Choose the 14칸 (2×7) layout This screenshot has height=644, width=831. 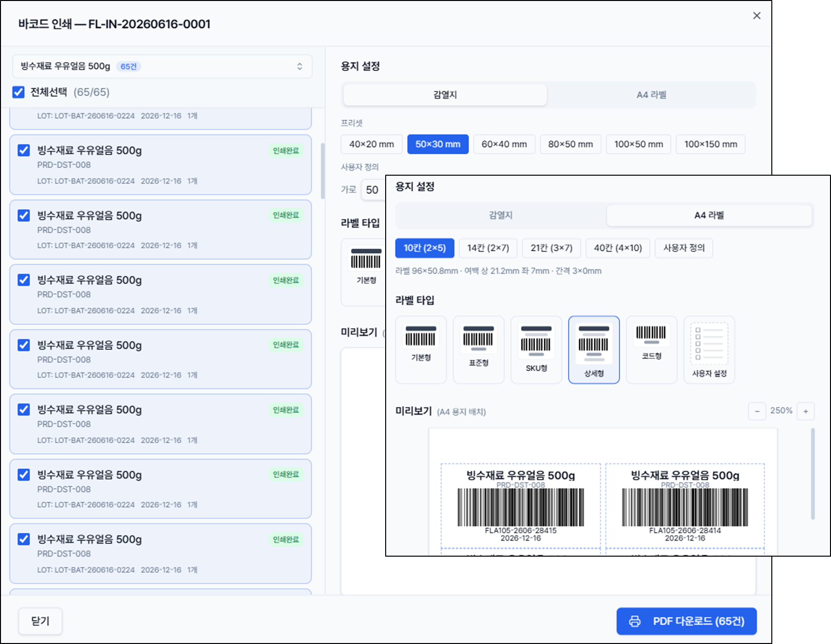click(x=488, y=248)
